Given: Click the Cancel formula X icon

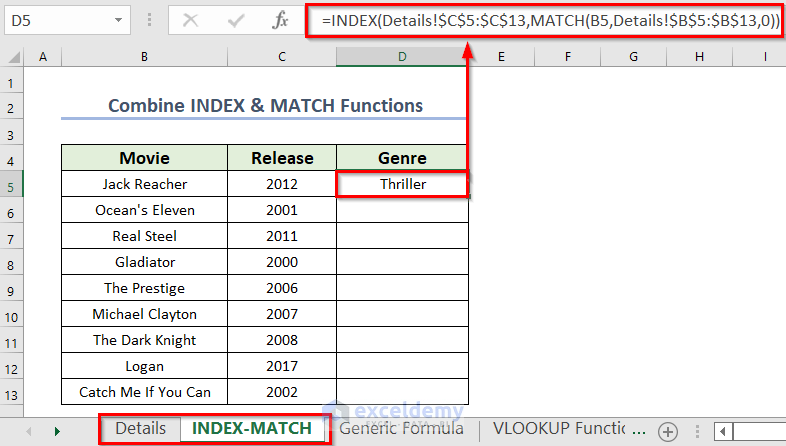Looking at the screenshot, I should point(191,19).
